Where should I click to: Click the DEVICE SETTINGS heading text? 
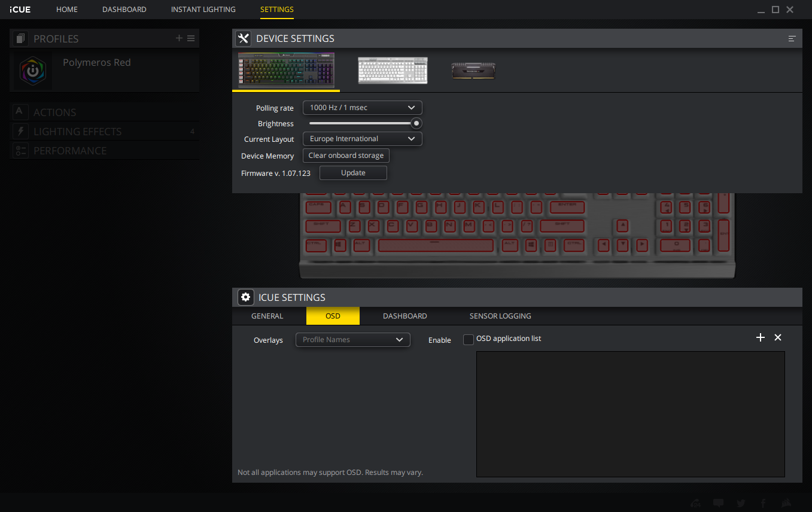click(295, 38)
